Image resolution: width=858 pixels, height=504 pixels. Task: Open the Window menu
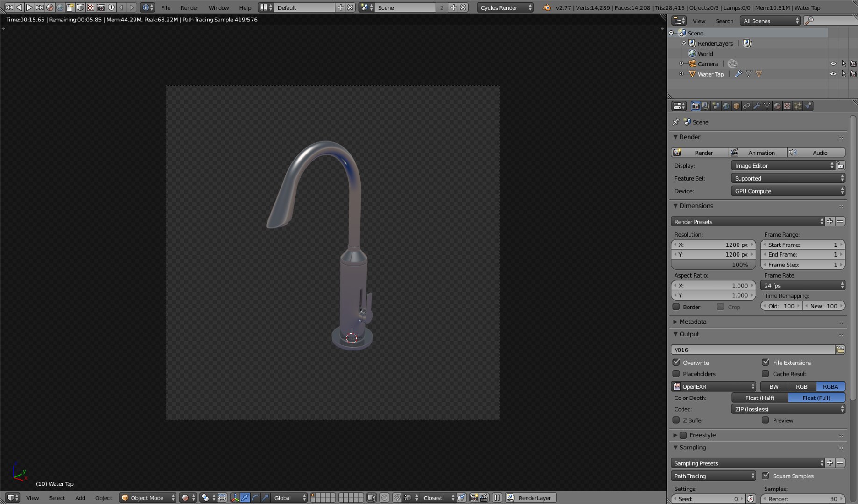point(218,7)
